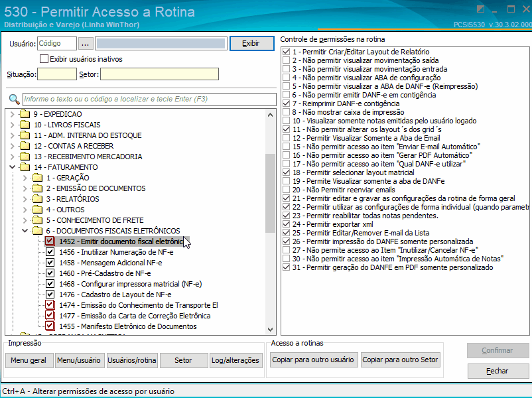The height and width of the screenshot is (398, 532).
Task: Click folder icon of 12 - CONTAS A RECEBER
Action: pos(25,146)
